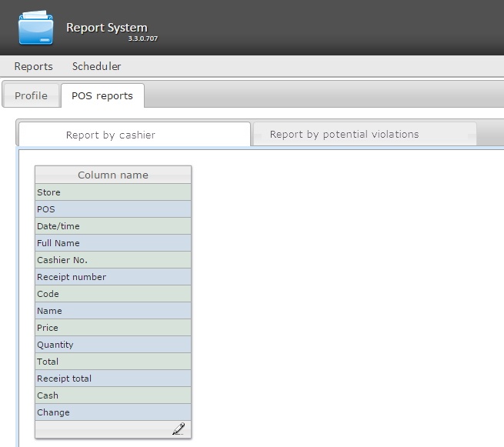
Task: Choose the Receipt total column row
Action: click(113, 379)
